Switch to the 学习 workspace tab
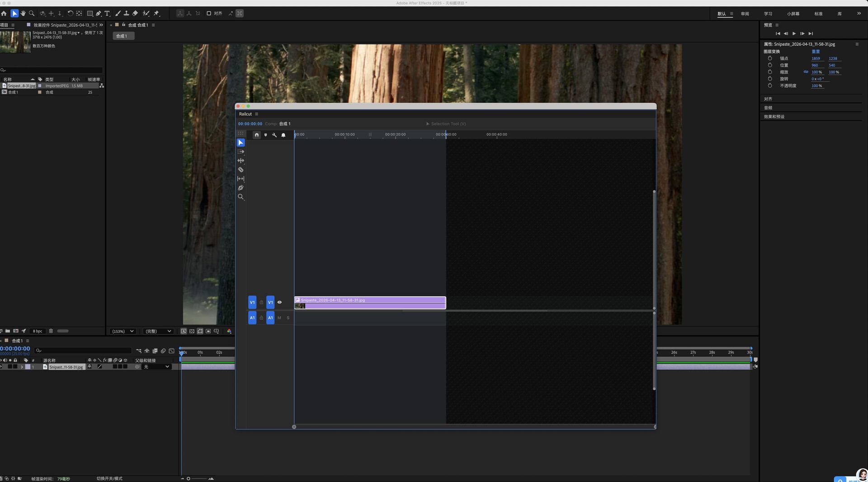 tap(768, 14)
